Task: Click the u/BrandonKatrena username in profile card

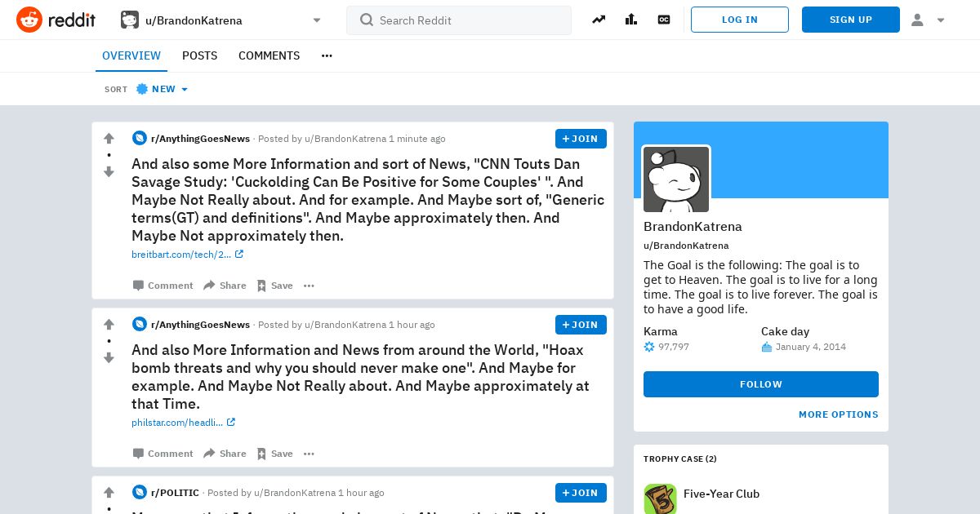Action: (686, 246)
